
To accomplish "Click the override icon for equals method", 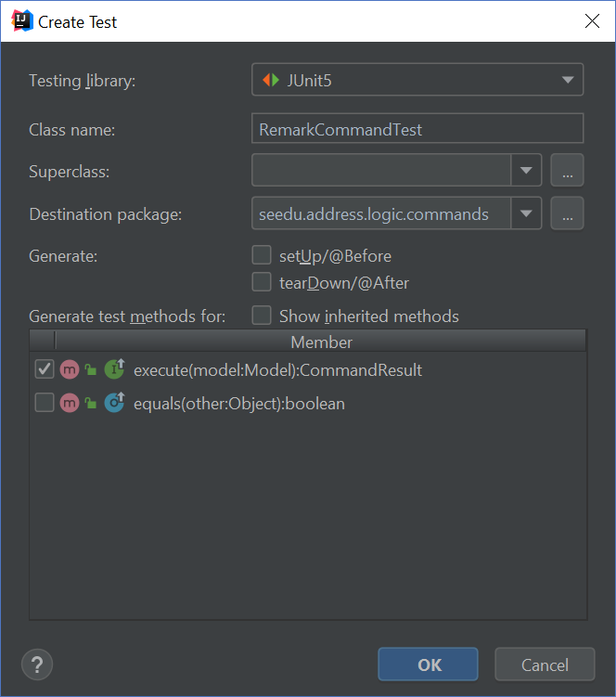I will tap(114, 403).
